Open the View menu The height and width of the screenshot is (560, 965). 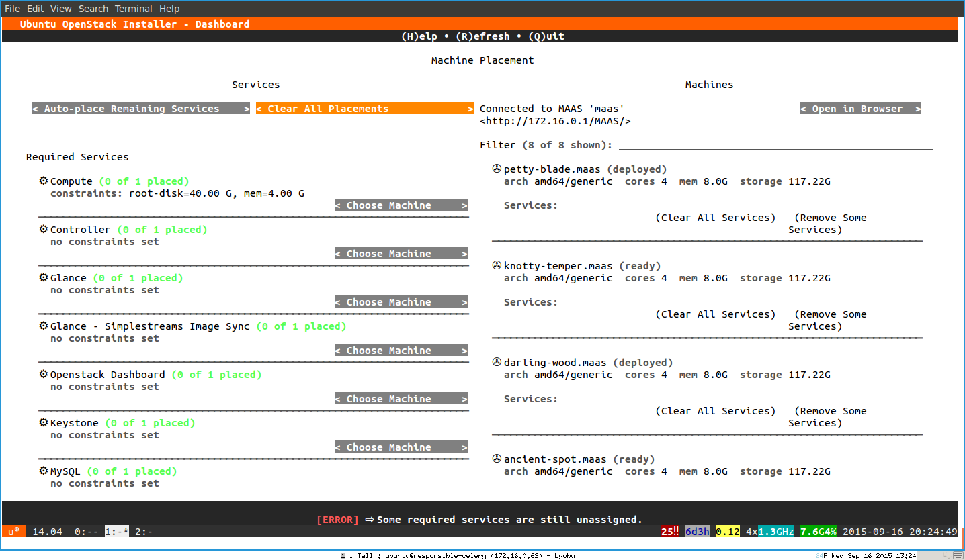pyautogui.click(x=60, y=9)
